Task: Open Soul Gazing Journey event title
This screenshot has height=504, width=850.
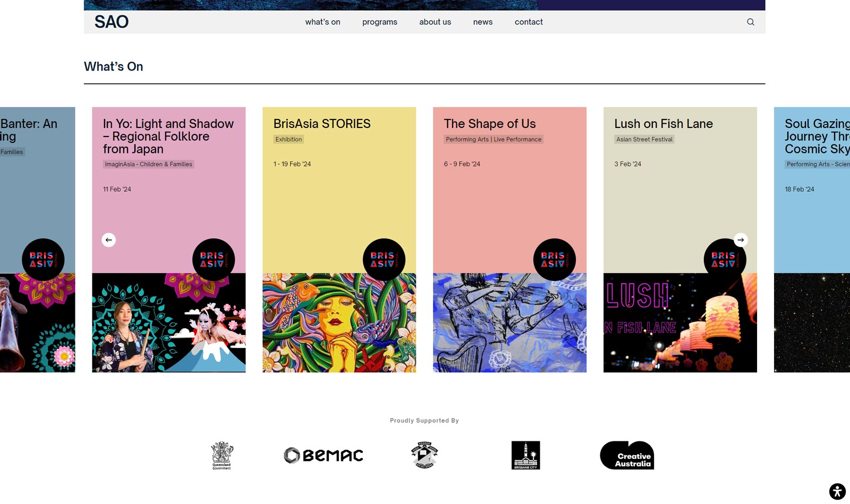Action: 817,136
